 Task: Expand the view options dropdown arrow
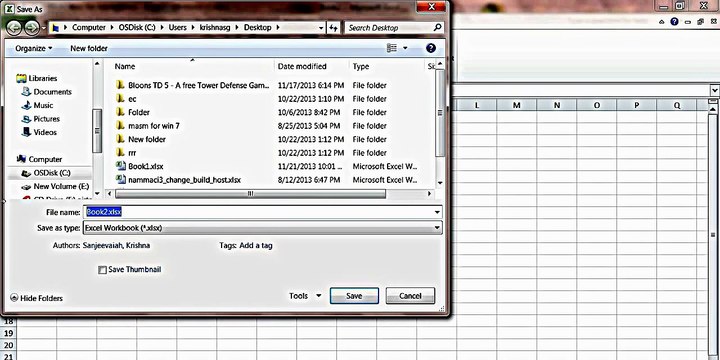click(405, 48)
